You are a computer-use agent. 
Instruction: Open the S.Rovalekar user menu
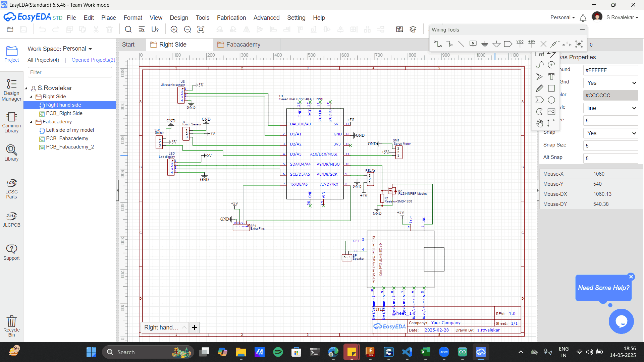pos(622,17)
